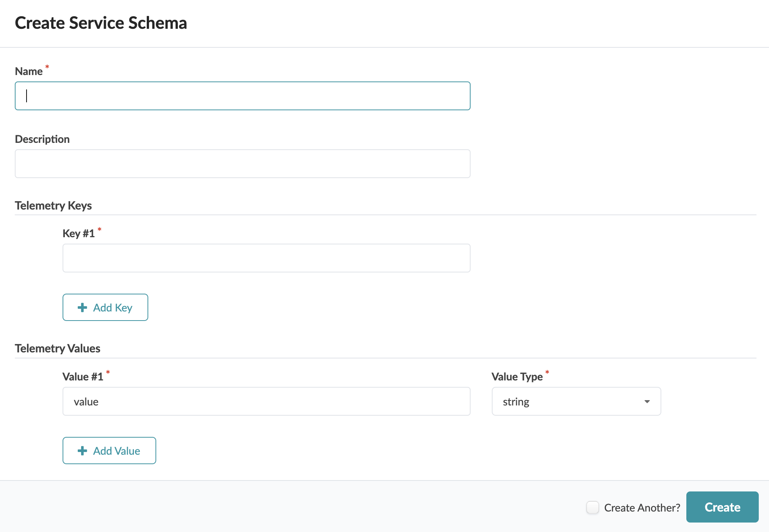Click the 'Value Type' label

pos(517,377)
